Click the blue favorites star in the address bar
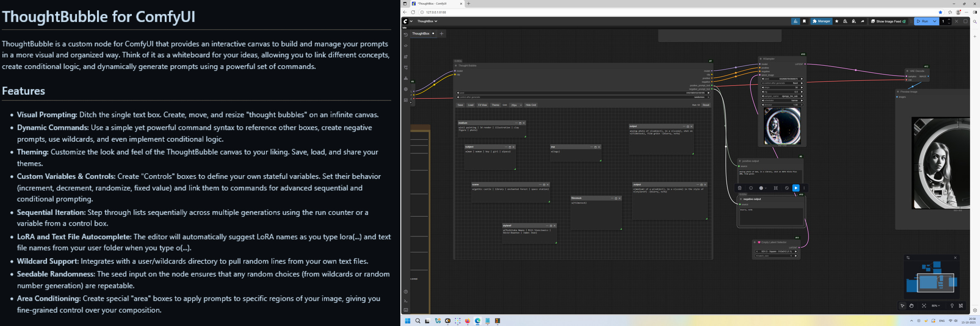 [941, 12]
